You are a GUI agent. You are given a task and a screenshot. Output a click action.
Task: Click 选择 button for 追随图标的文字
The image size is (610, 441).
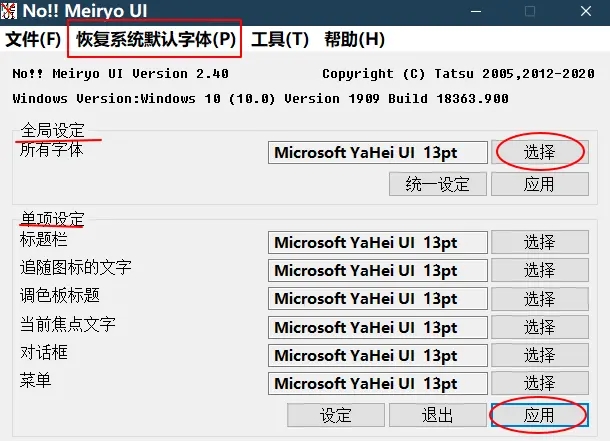(x=540, y=270)
